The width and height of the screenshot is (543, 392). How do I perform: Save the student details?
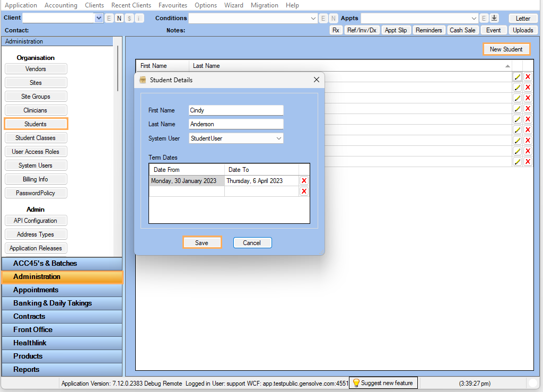[x=202, y=243]
